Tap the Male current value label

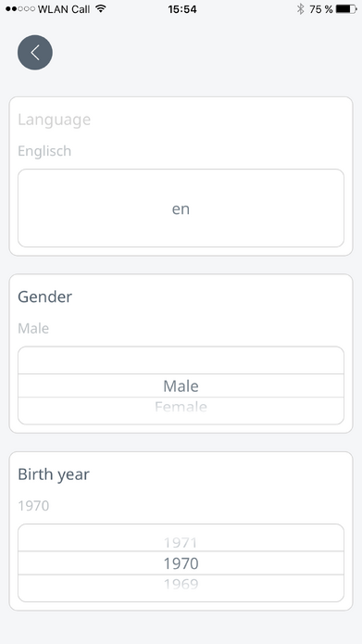(33, 328)
